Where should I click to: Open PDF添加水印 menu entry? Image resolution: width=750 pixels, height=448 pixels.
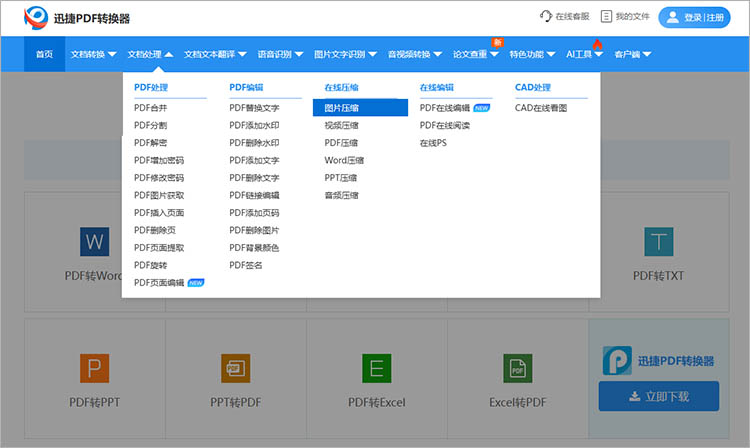click(x=254, y=125)
